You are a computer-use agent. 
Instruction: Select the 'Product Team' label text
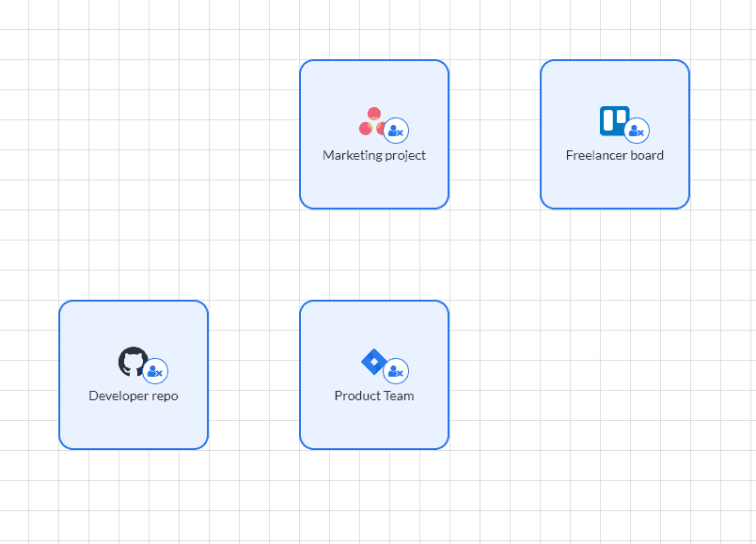coord(374,396)
